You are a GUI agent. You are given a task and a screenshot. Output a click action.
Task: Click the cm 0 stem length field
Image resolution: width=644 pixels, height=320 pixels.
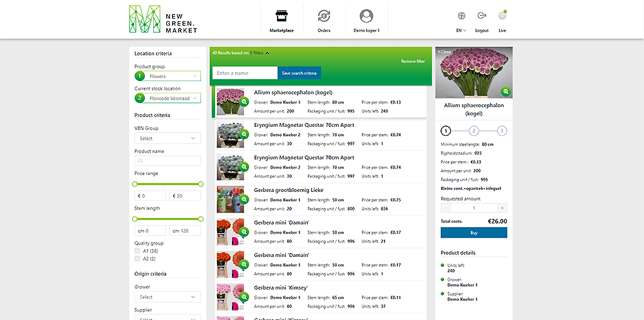point(150,231)
